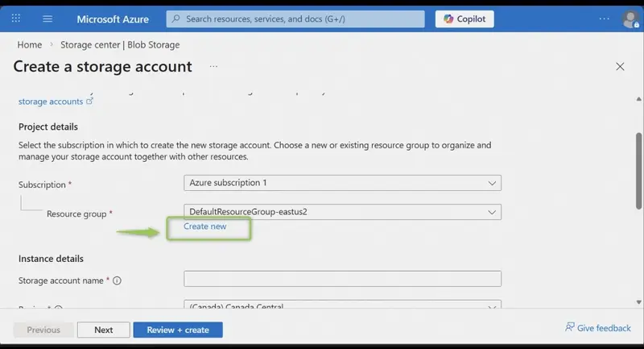This screenshot has width=644, height=349.
Task: Click the scrollbar up arrow
Action: 638,98
